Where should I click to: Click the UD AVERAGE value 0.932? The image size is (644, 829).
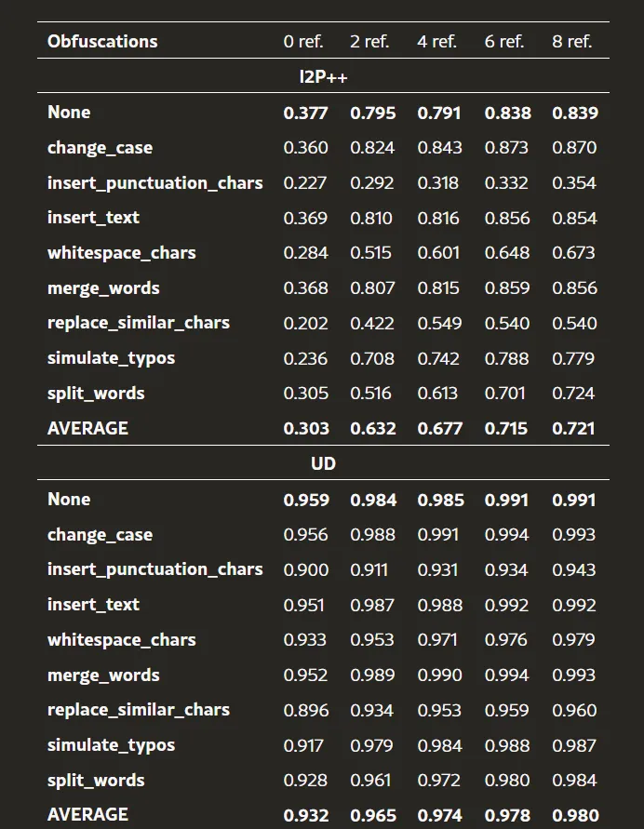(306, 815)
